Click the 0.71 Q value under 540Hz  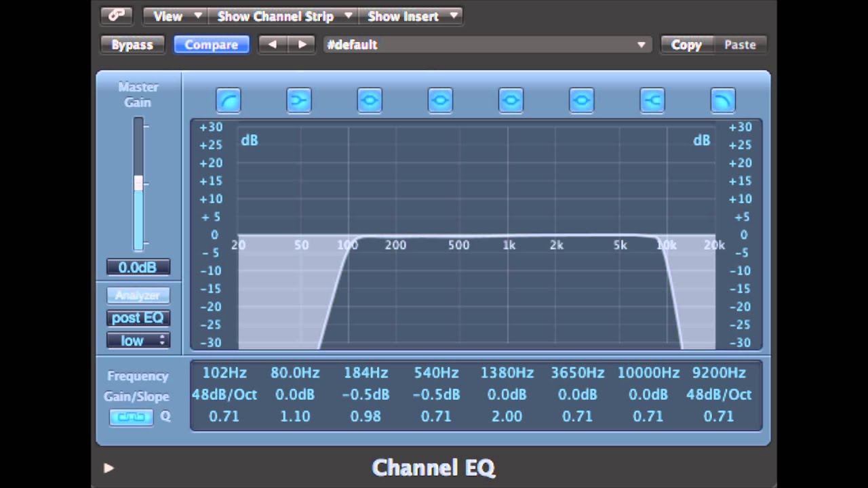click(x=436, y=417)
